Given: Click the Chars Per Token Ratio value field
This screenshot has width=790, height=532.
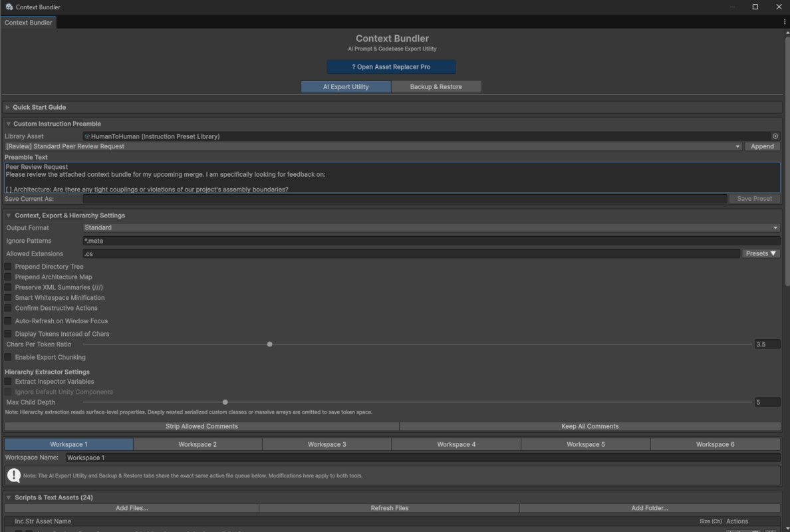Looking at the screenshot, I should (767, 344).
